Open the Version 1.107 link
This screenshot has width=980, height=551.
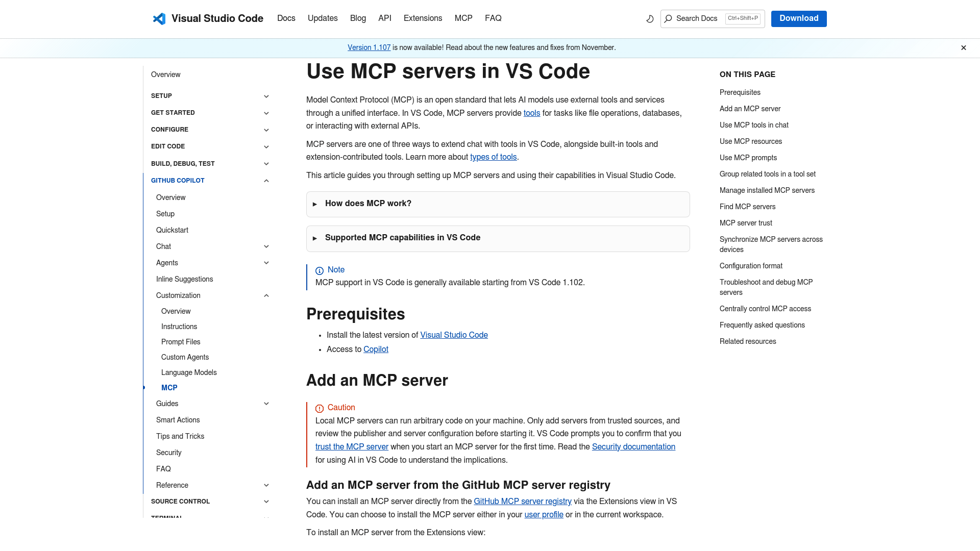[x=369, y=47]
